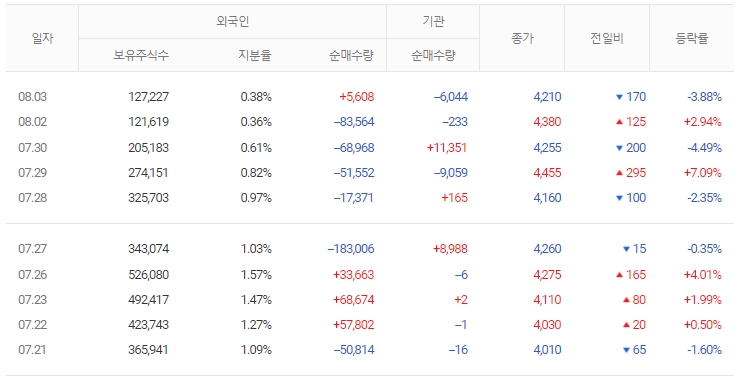Click change rate +7.09%
739x385 pixels.
(x=703, y=172)
